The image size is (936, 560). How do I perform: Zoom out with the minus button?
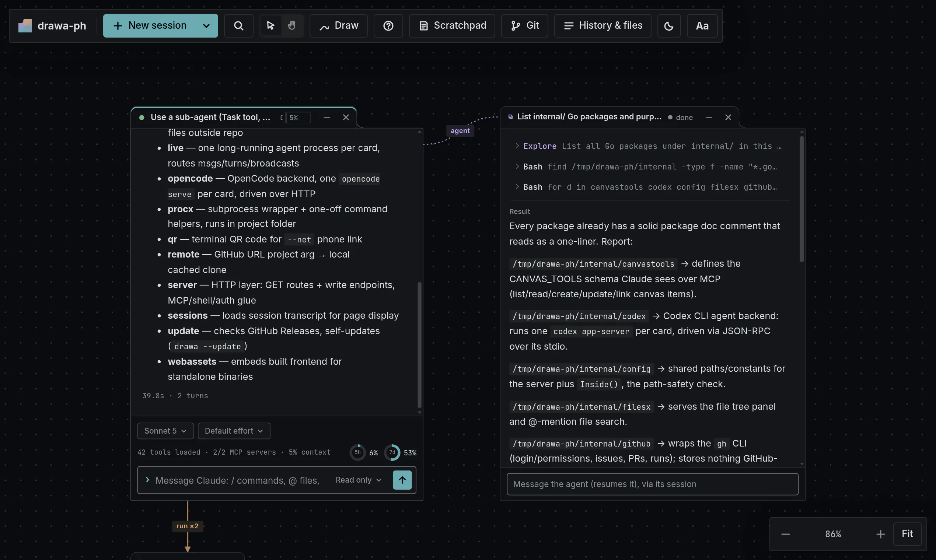tap(785, 534)
